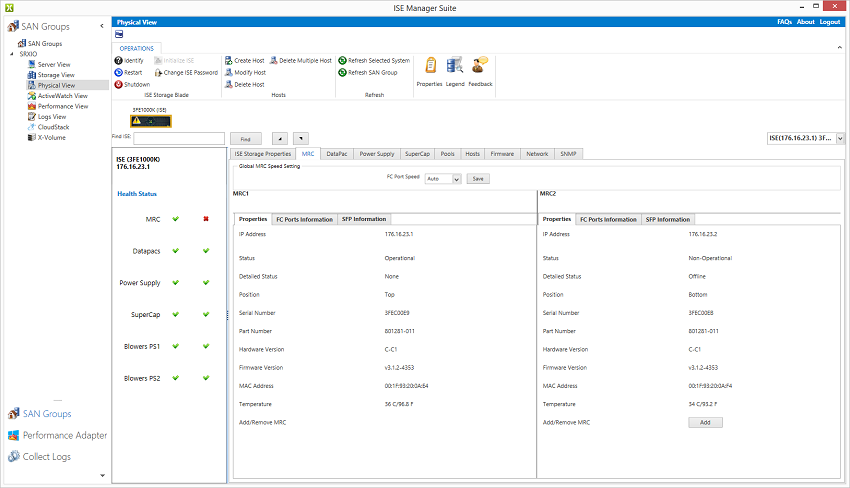This screenshot has height=488, width=850.
Task: Open the Feedback icon
Action: coord(480,66)
